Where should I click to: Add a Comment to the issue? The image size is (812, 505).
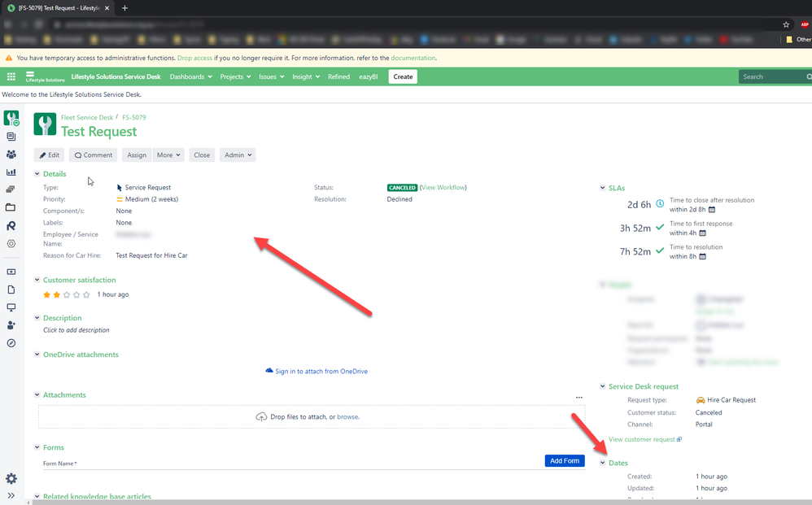94,155
